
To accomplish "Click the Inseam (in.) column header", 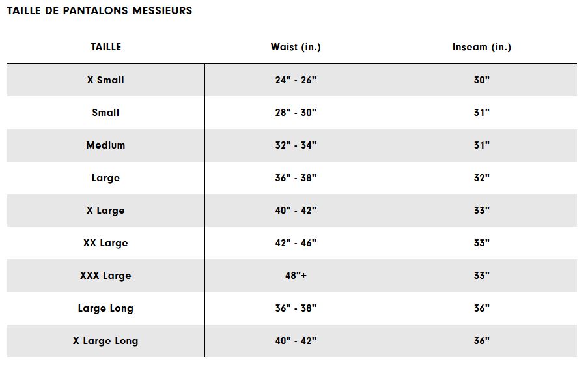I will pyautogui.click(x=481, y=47).
